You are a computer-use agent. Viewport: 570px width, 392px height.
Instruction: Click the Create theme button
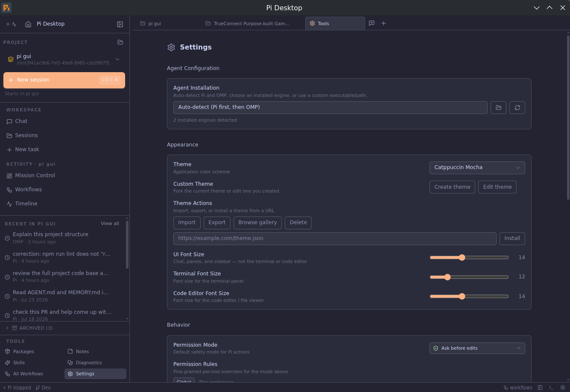coord(452,187)
